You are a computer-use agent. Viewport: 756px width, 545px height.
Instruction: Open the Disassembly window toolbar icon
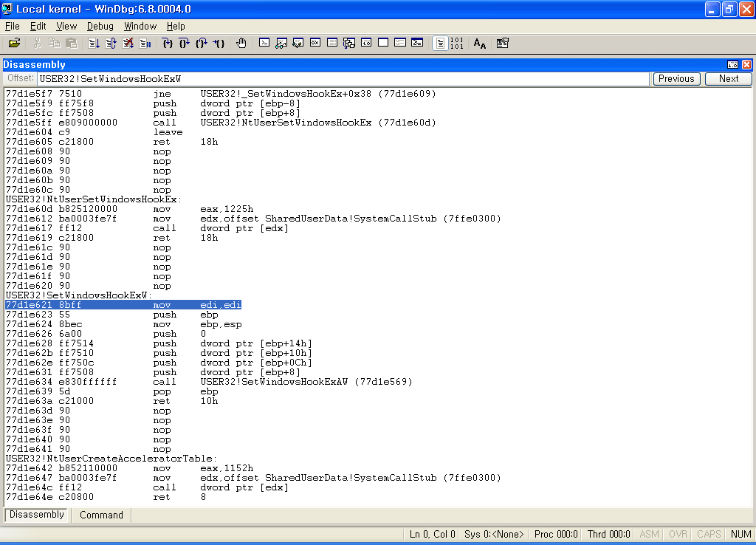coord(366,44)
